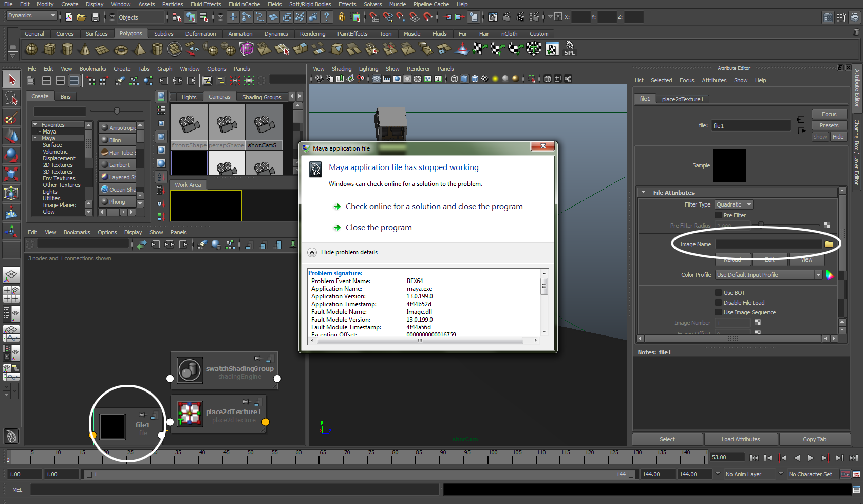Click the go to input connection icon
This screenshot has height=504, width=863.
(800, 120)
